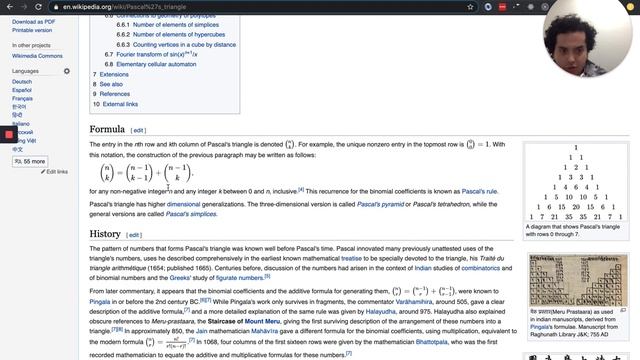Open the Indian studies link
This screenshot has height=360, width=640.
pyautogui.click(x=423, y=268)
